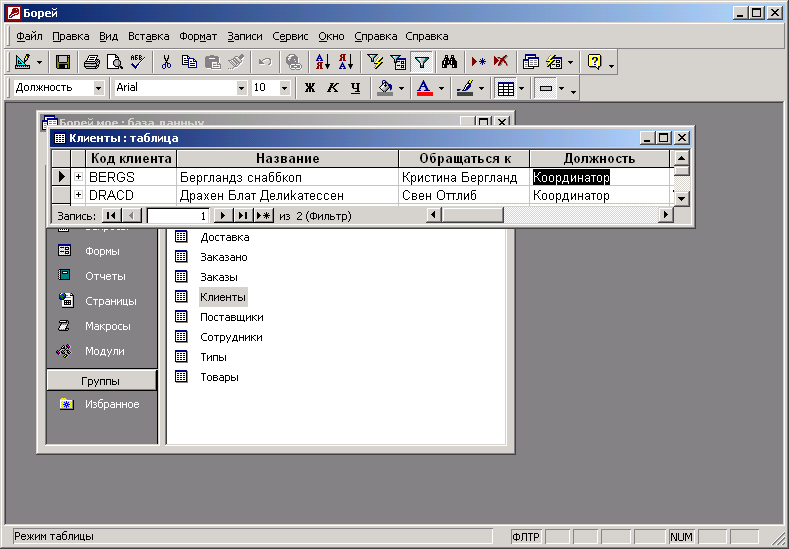Click the Название column header

287,159
